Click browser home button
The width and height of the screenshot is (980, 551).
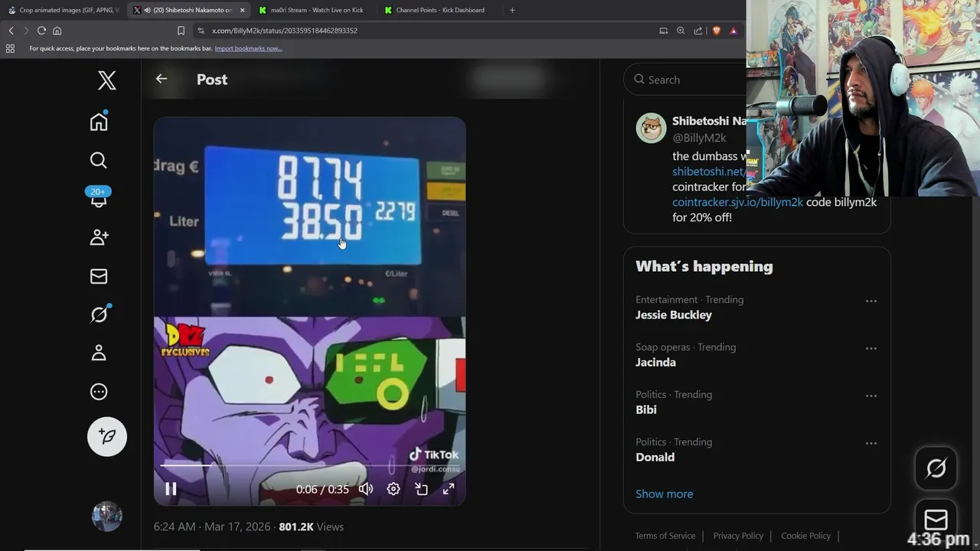(x=57, y=31)
